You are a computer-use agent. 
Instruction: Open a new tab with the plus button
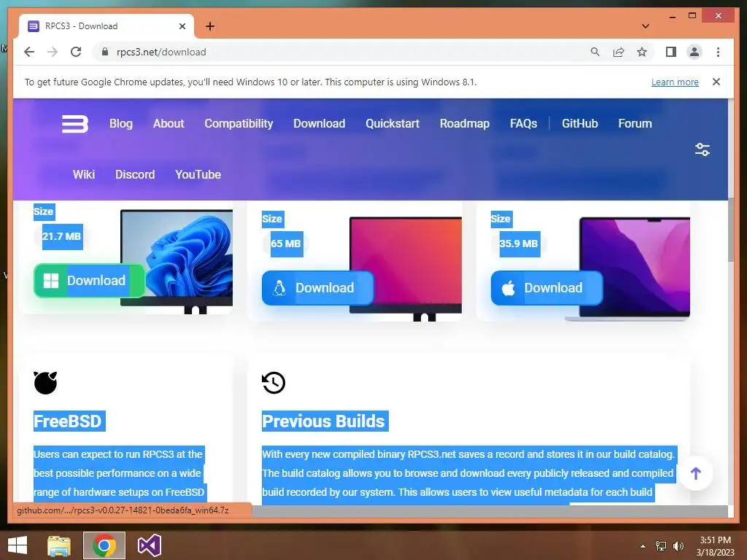pyautogui.click(x=210, y=26)
